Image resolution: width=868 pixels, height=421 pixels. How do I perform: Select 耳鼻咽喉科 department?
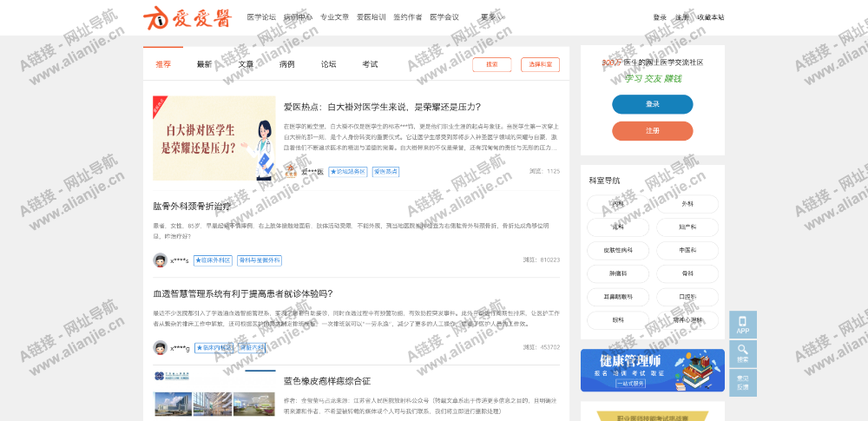point(618,297)
